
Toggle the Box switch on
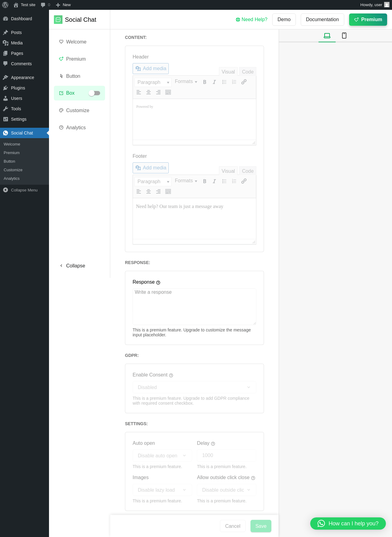click(94, 93)
